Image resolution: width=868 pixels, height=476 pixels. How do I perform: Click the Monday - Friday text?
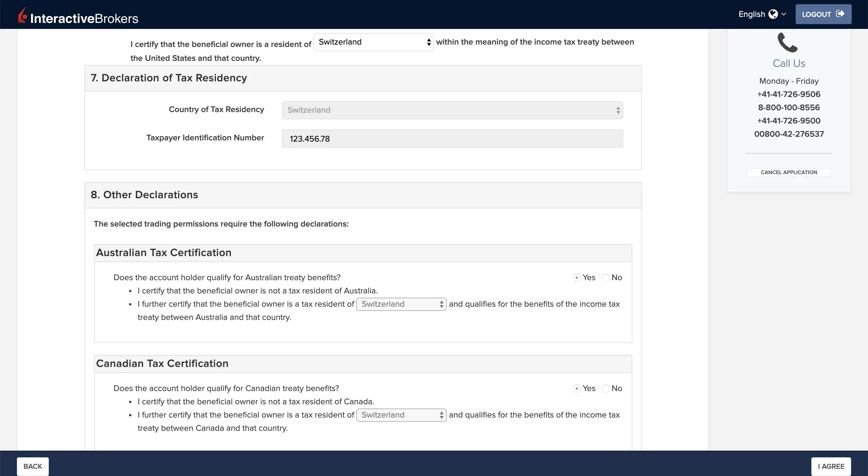(789, 81)
